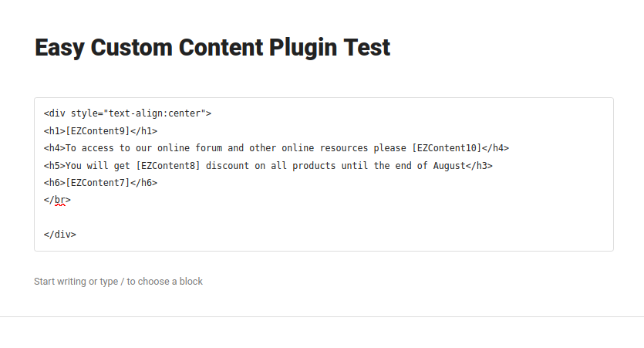Place cursor on the closing </div> line
This screenshot has height=348, width=644.
point(60,235)
